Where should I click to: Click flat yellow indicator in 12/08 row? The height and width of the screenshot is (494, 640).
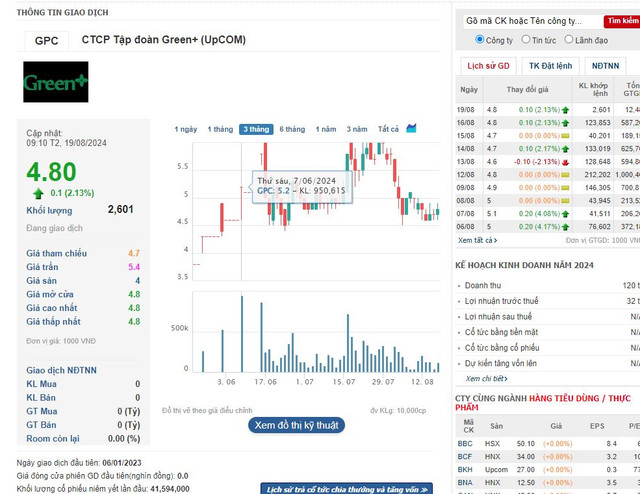565,175
